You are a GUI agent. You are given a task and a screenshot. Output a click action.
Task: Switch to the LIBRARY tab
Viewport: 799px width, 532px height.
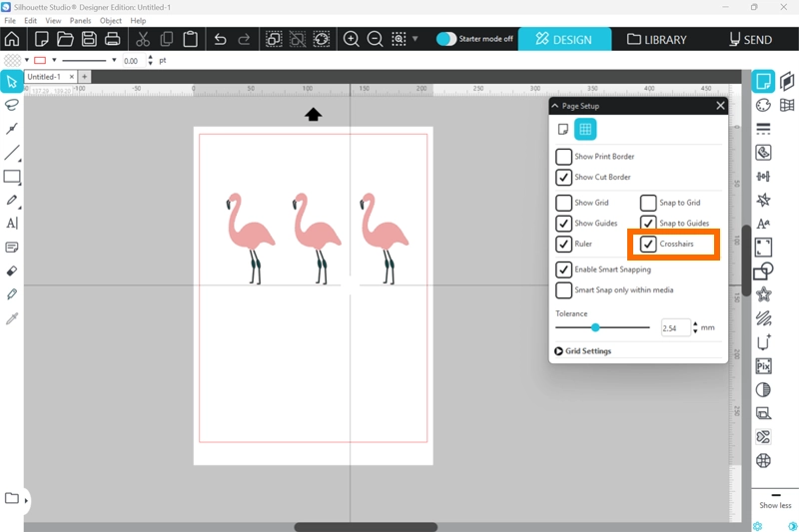657,40
